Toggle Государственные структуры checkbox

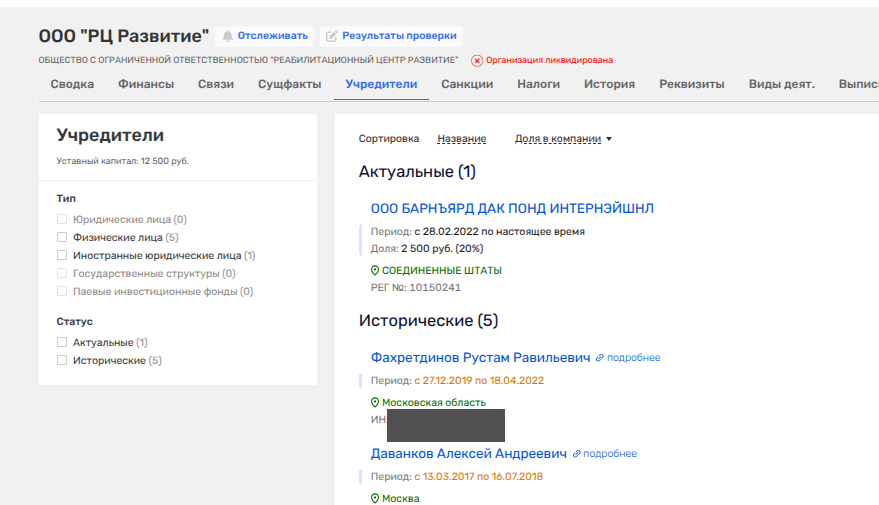[62, 273]
